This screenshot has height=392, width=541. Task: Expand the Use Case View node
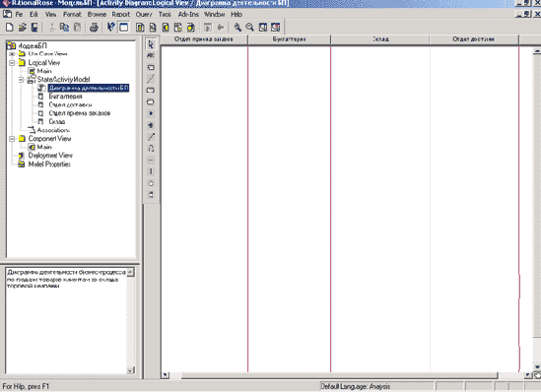click(12, 54)
